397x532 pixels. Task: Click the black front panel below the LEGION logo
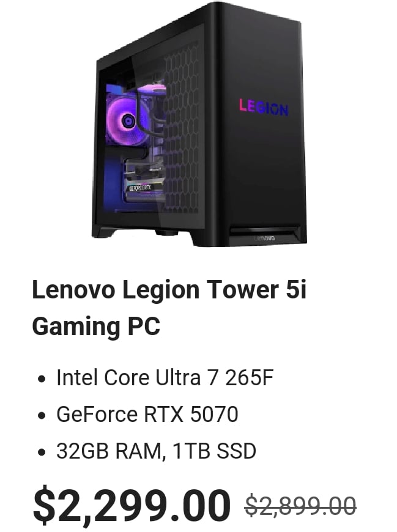(265, 169)
